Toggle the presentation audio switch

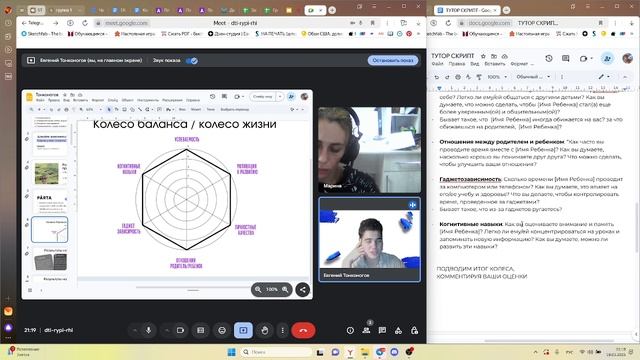click(x=192, y=60)
